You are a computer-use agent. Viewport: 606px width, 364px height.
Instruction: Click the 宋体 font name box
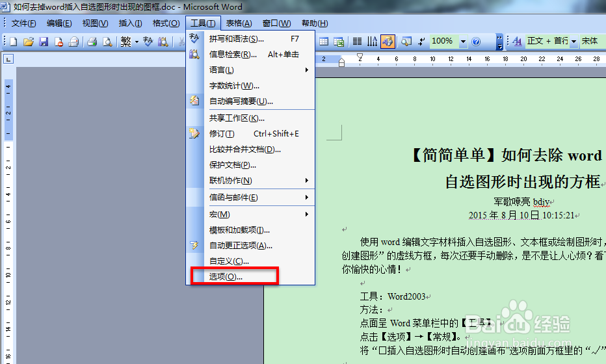(x=592, y=41)
